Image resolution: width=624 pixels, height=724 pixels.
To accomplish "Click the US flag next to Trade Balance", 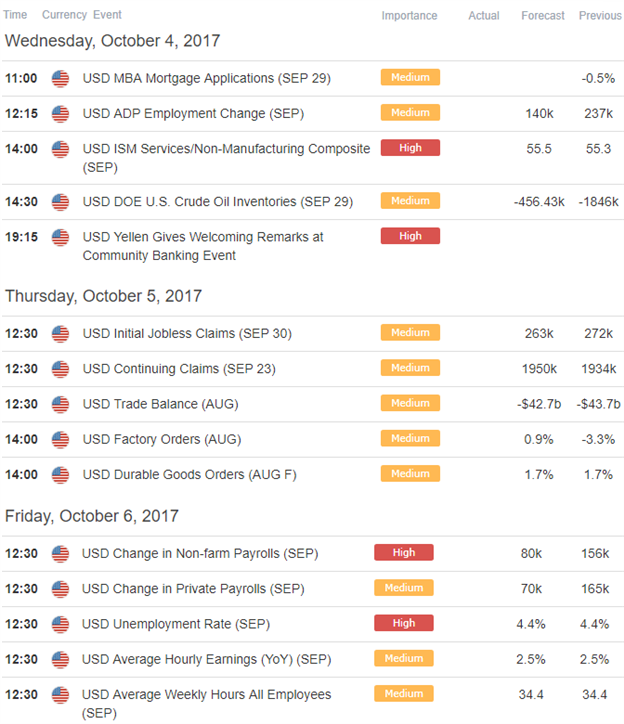I will coord(60,404).
